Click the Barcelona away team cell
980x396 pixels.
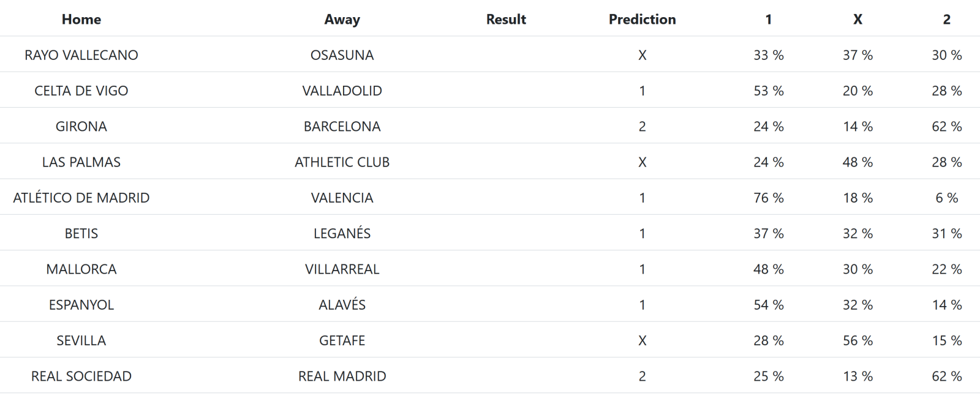pos(342,126)
